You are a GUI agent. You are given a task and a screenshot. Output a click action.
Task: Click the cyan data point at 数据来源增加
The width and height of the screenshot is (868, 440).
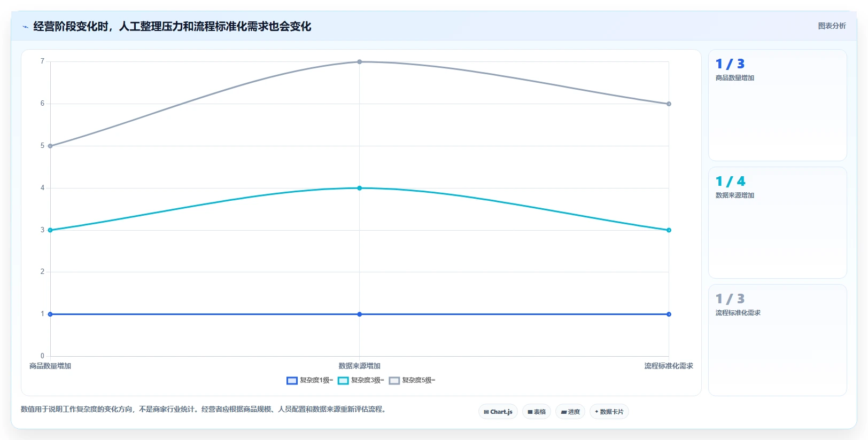360,188
